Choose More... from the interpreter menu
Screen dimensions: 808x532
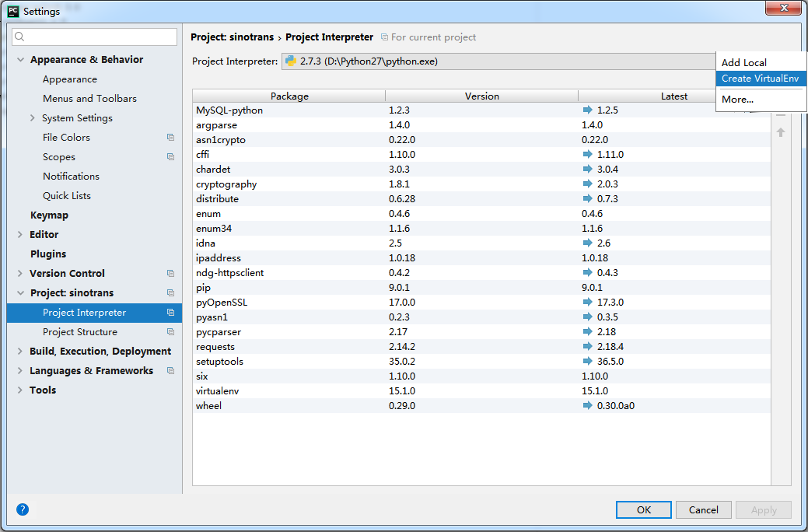(761, 100)
